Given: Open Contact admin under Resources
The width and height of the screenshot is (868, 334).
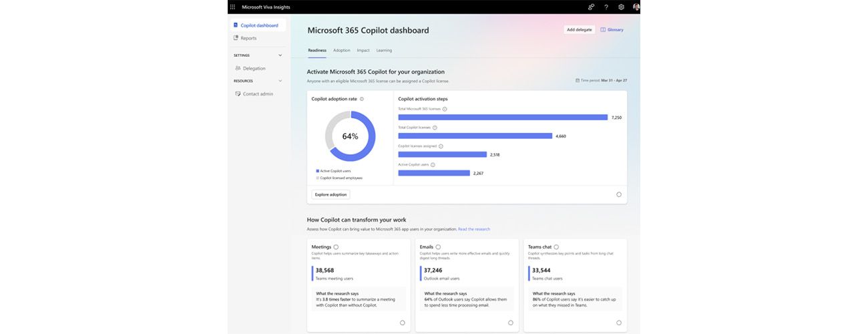Looking at the screenshot, I should tap(258, 94).
